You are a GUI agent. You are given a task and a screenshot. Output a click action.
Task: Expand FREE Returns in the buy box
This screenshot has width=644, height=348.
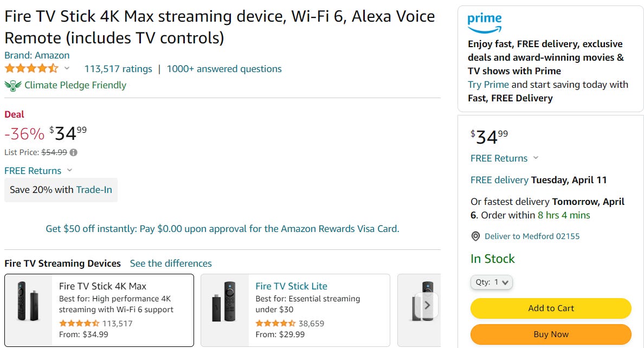[x=536, y=158]
